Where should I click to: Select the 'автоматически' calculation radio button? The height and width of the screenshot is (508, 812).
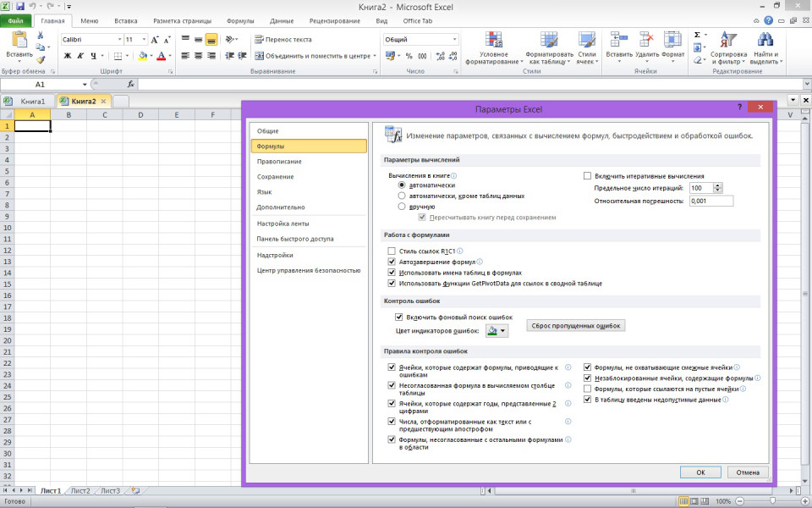tap(402, 185)
